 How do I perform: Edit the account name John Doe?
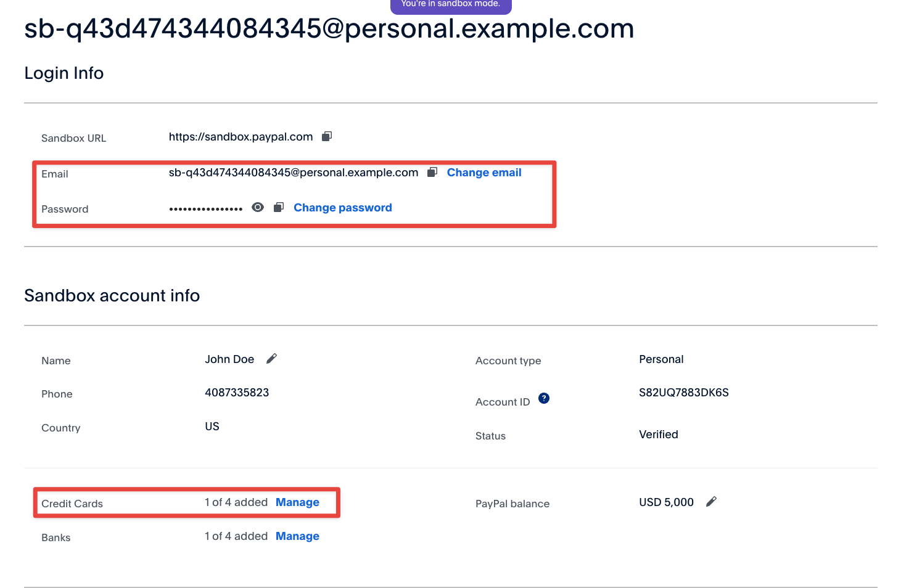[271, 359]
